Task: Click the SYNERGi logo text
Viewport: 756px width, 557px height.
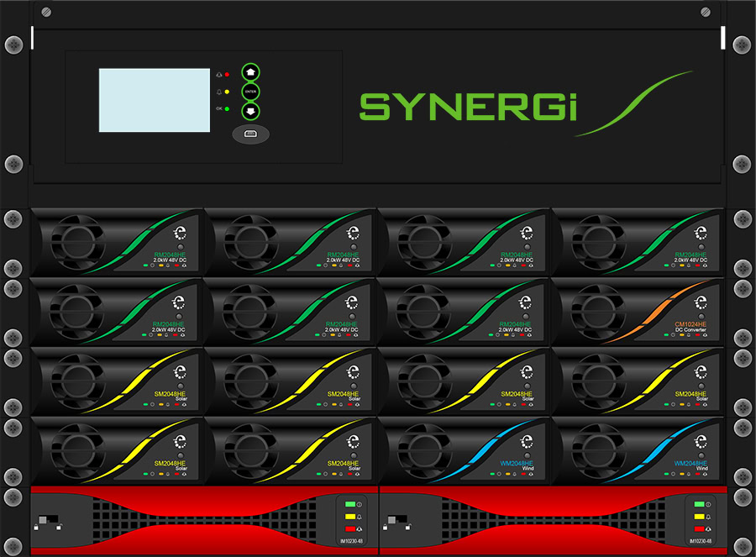Action: coord(469,107)
